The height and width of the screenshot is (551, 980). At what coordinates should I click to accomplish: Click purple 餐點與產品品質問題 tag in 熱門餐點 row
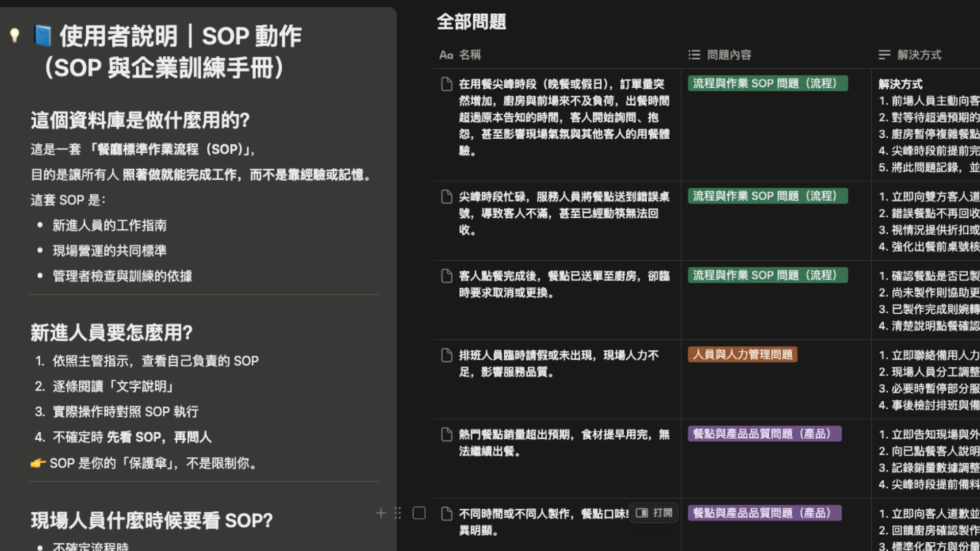pyautogui.click(x=764, y=434)
